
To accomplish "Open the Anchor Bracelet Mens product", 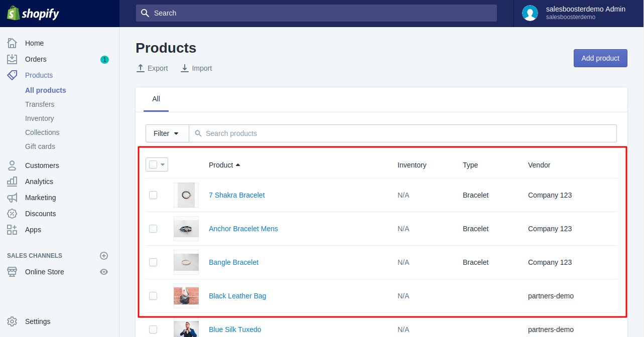I will click(243, 229).
